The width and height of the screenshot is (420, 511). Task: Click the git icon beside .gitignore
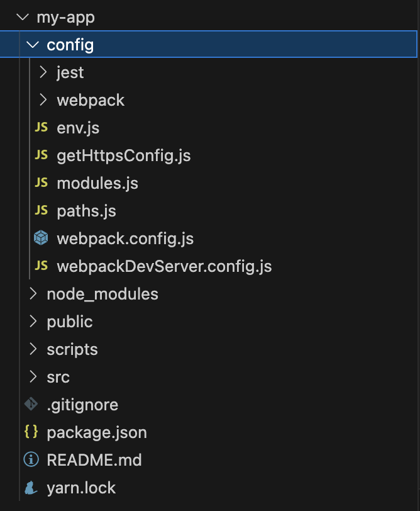pyautogui.click(x=31, y=404)
